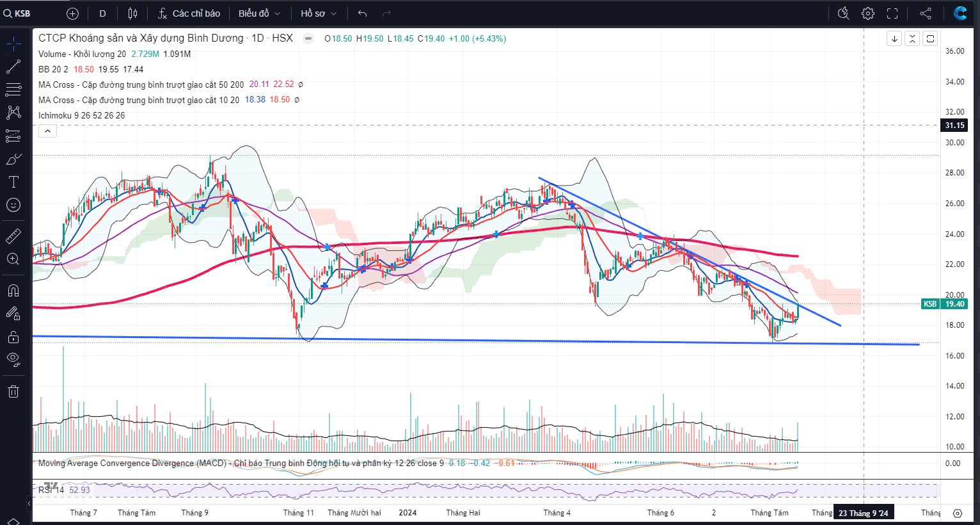Expand the Biểu đồ dropdown menu
The height and width of the screenshot is (525, 980).
pos(259,13)
